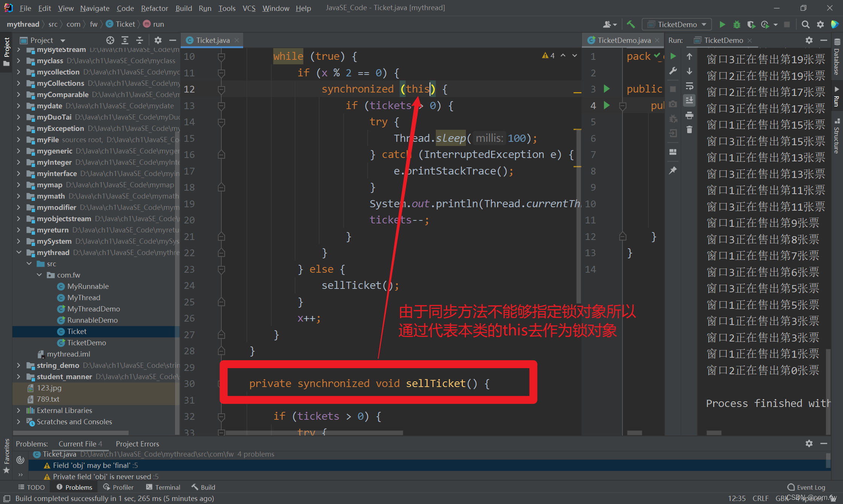Toggle scroll to end in the Run console
Screen dimensions: 843x504
[689, 100]
